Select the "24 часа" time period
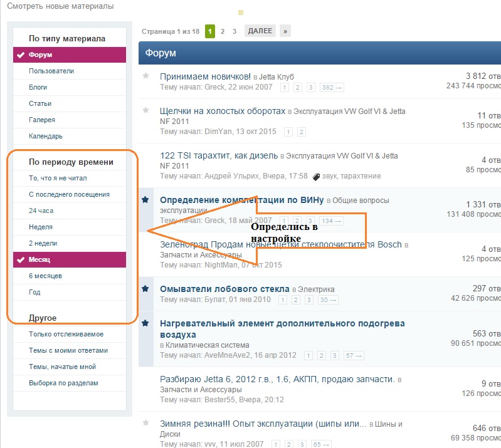The height and width of the screenshot is (448, 501). click(x=41, y=211)
